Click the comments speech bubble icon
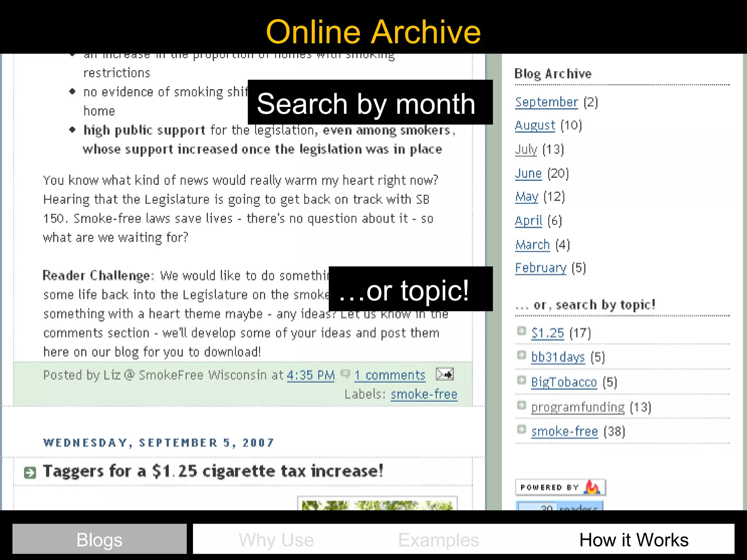747x560 pixels. pyautogui.click(x=345, y=374)
